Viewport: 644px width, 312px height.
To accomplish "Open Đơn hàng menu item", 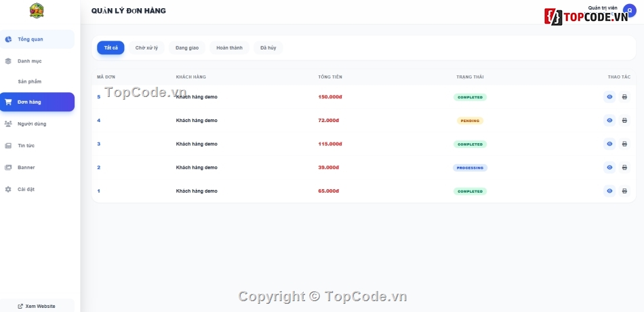I will click(37, 102).
